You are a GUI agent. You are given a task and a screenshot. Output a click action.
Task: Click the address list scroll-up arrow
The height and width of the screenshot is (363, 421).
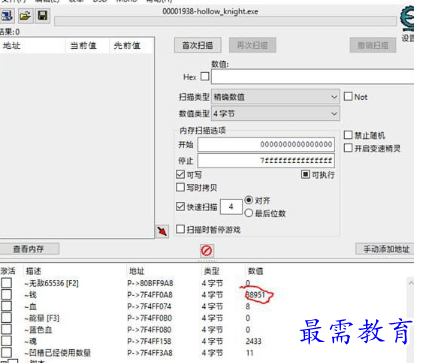point(411,283)
